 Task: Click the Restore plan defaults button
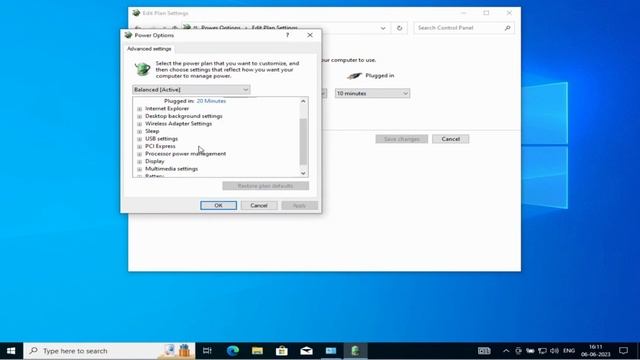[x=265, y=186]
